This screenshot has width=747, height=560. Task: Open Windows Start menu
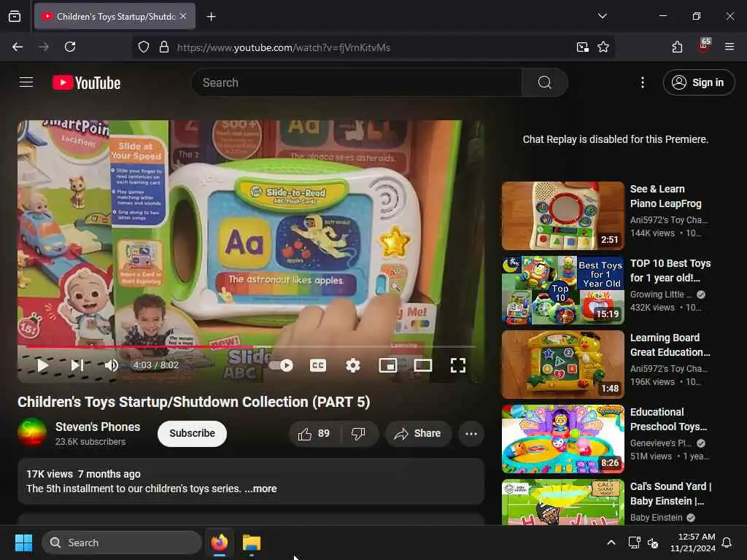[x=23, y=542]
